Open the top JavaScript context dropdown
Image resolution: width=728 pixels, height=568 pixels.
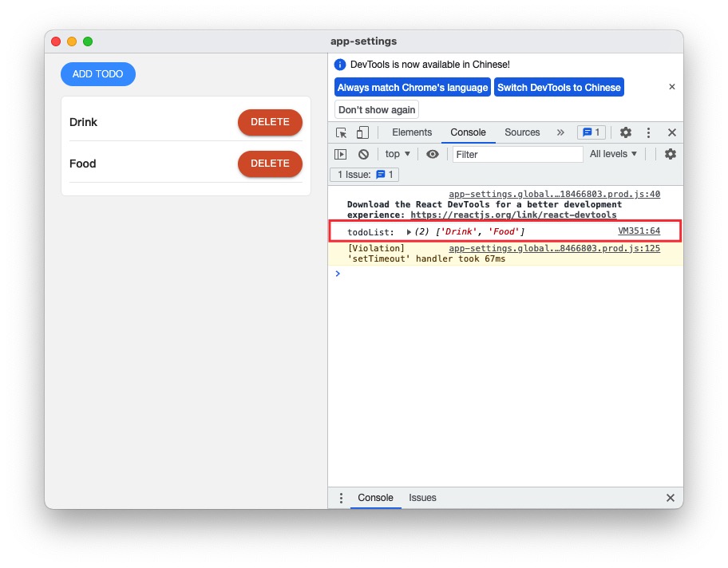[398, 154]
